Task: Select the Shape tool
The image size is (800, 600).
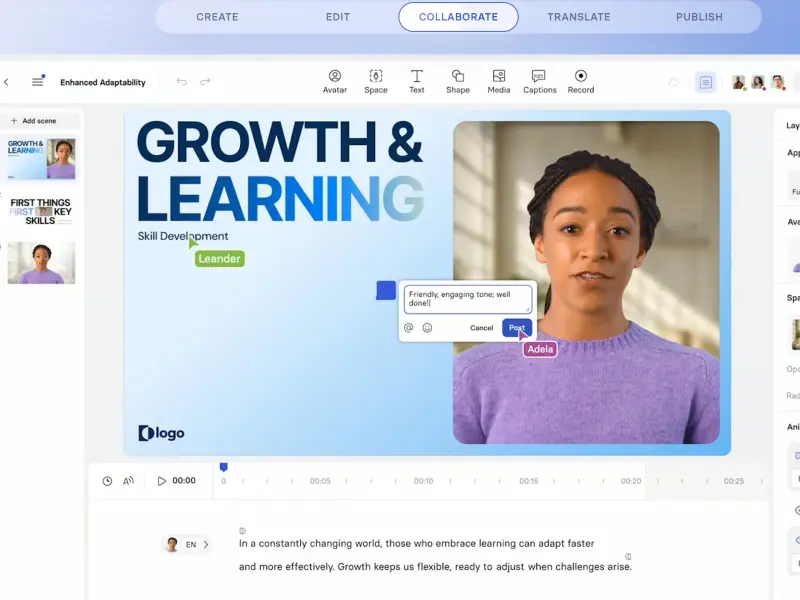Action: pyautogui.click(x=458, y=82)
